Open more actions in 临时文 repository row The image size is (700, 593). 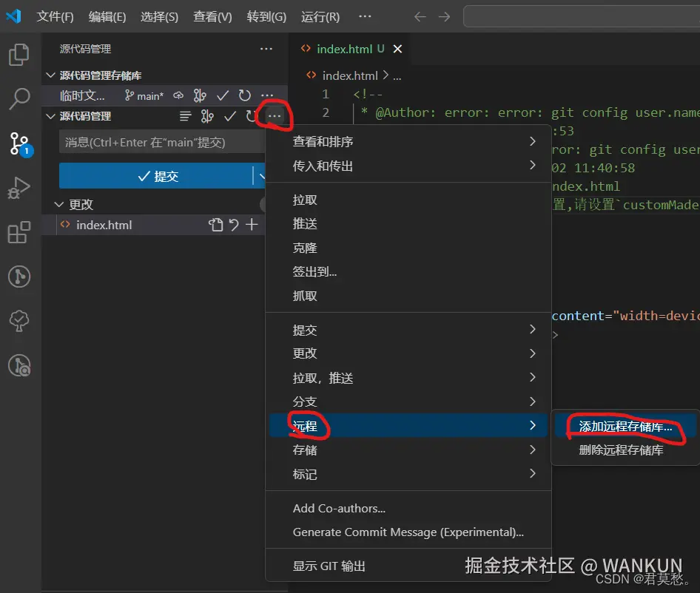coord(267,95)
